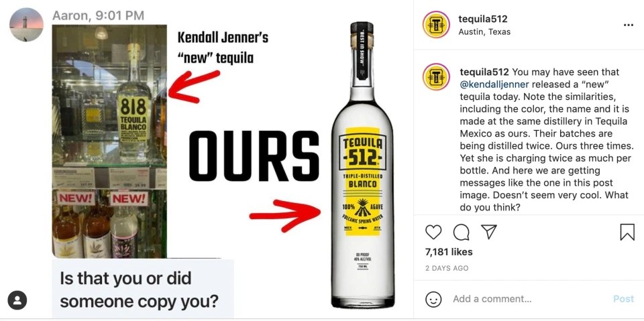The height and width of the screenshot is (321, 644).
Task: Click the gray contact avatar icon
Action: click(x=17, y=300)
